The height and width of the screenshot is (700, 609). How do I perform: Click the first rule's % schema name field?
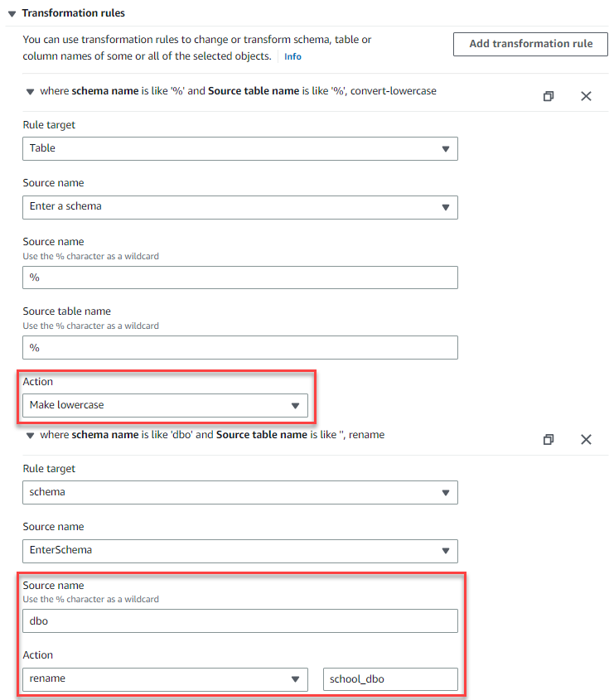(239, 278)
